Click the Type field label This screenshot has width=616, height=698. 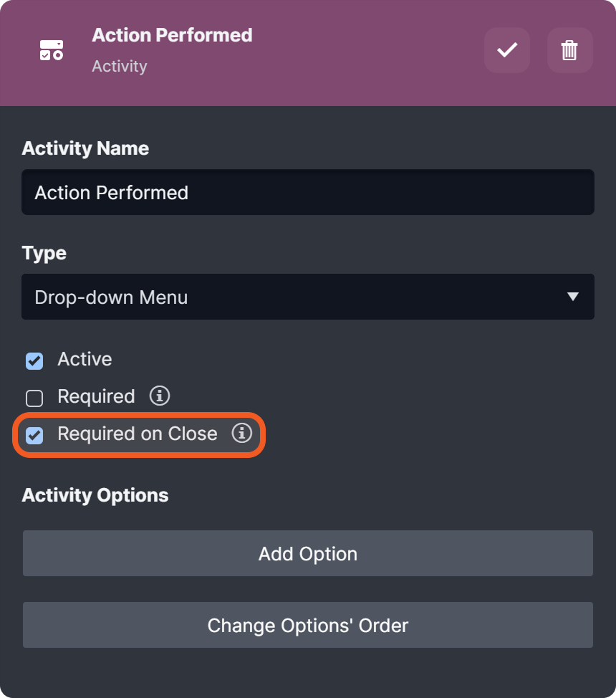point(44,253)
